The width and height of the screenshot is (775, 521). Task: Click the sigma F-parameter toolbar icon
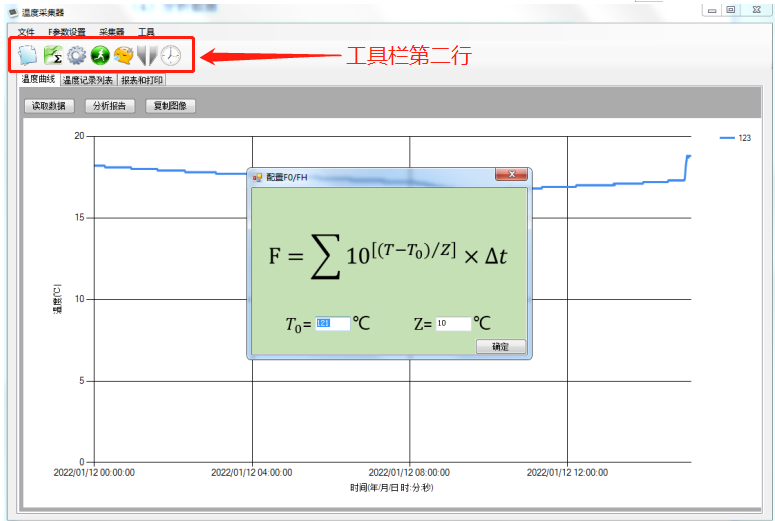[x=52, y=56]
